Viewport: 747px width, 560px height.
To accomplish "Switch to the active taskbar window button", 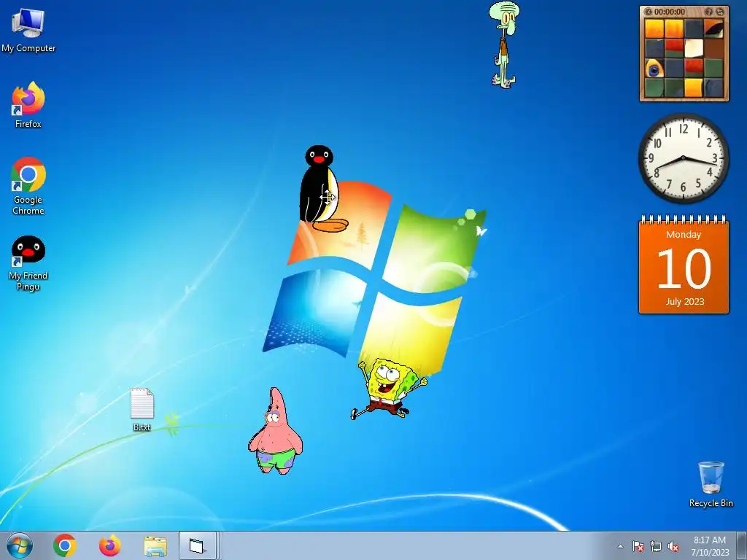I will click(198, 545).
